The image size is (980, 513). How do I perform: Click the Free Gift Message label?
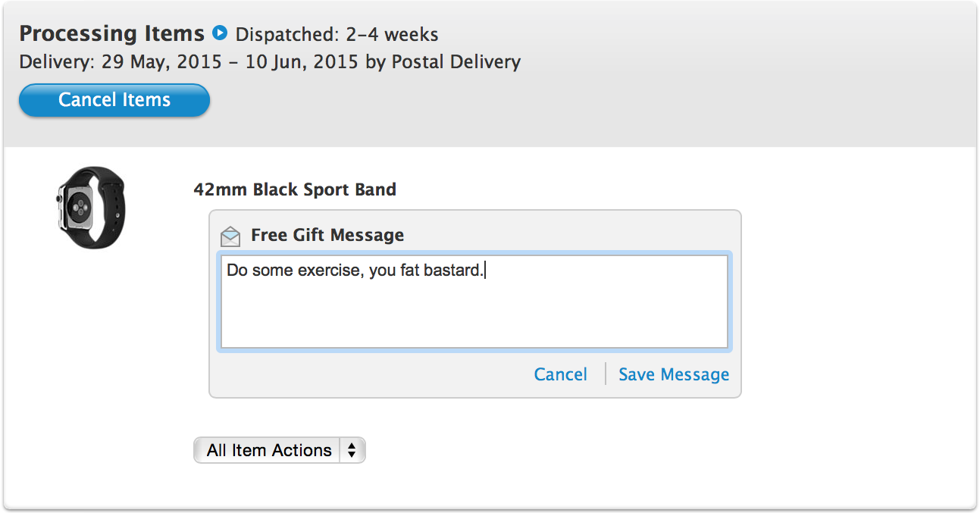coord(327,235)
